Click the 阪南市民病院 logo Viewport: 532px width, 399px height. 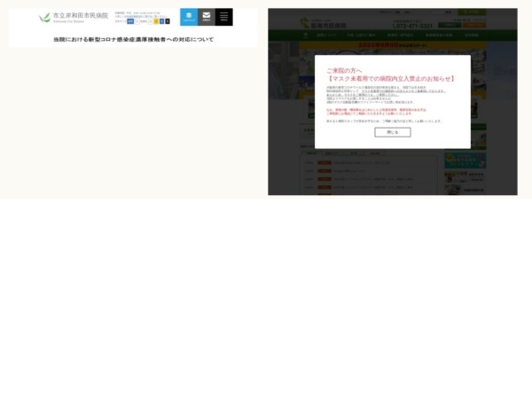click(324, 23)
